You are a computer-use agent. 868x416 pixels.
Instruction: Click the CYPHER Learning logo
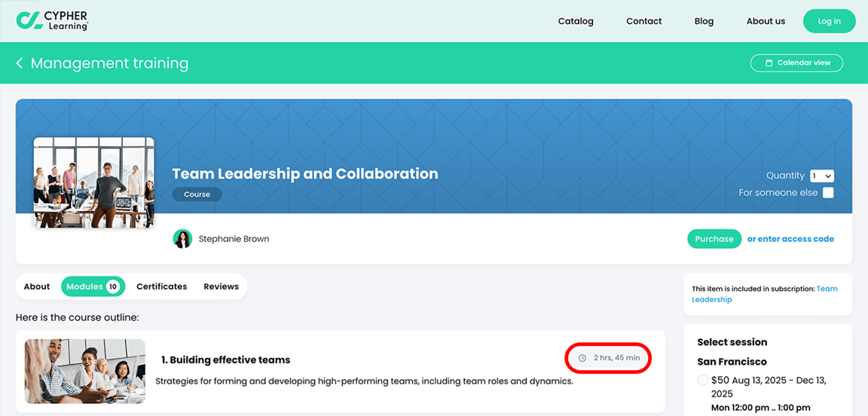click(x=52, y=21)
